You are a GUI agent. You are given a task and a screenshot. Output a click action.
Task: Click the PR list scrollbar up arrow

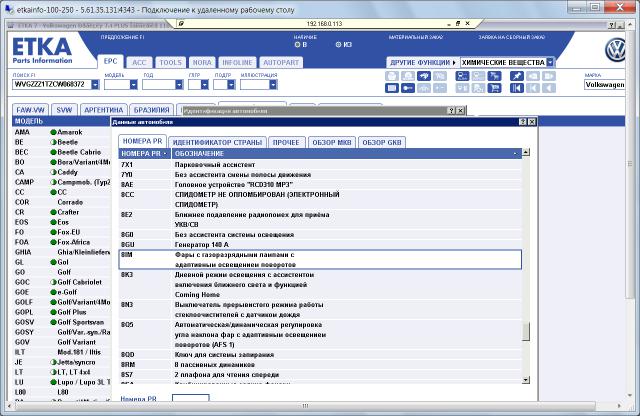point(526,152)
